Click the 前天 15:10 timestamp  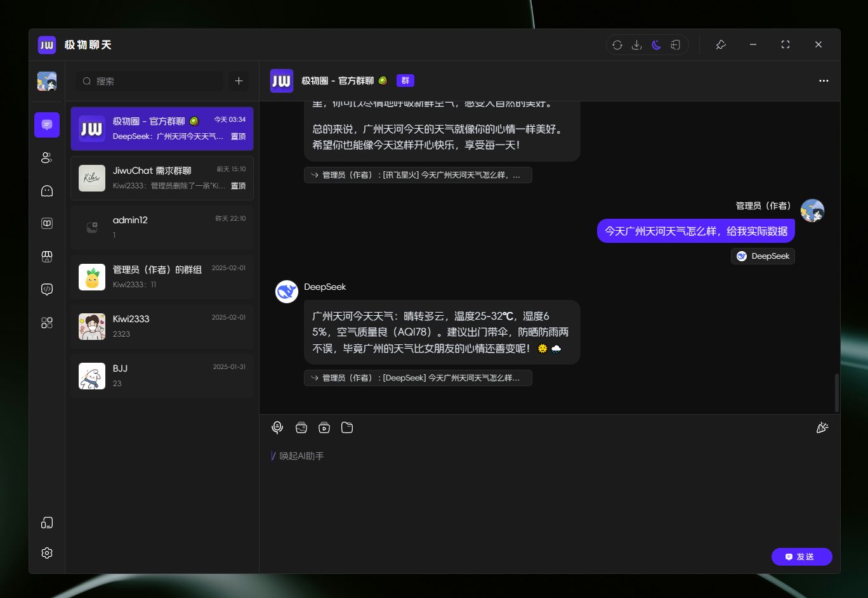[231, 169]
